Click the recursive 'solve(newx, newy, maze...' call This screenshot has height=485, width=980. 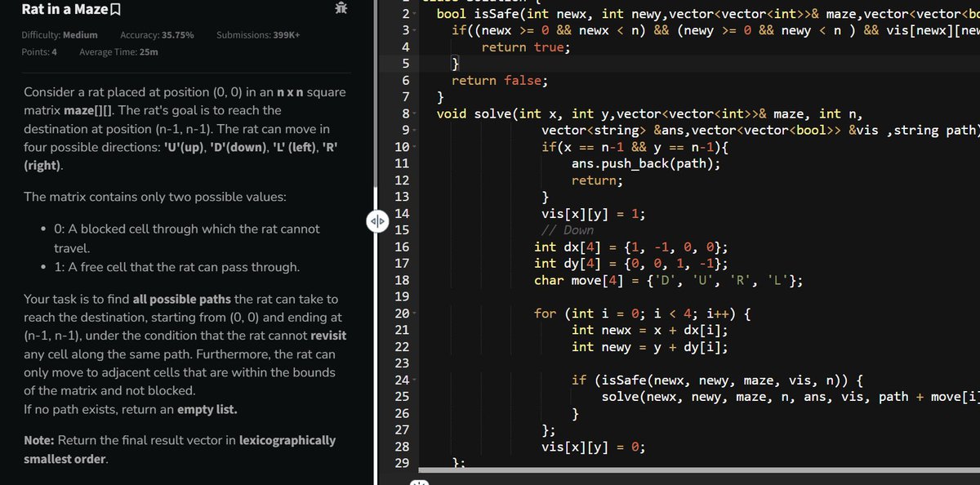point(791,397)
